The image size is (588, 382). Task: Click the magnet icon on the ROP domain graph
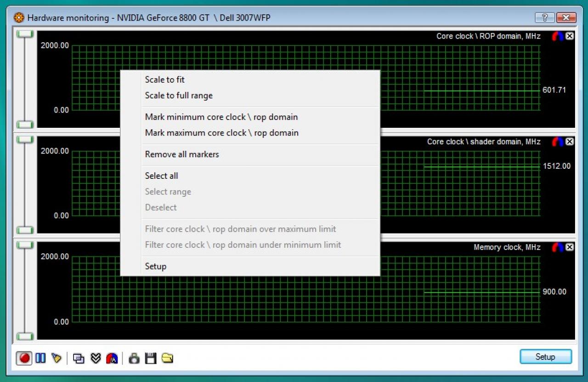pyautogui.click(x=558, y=36)
